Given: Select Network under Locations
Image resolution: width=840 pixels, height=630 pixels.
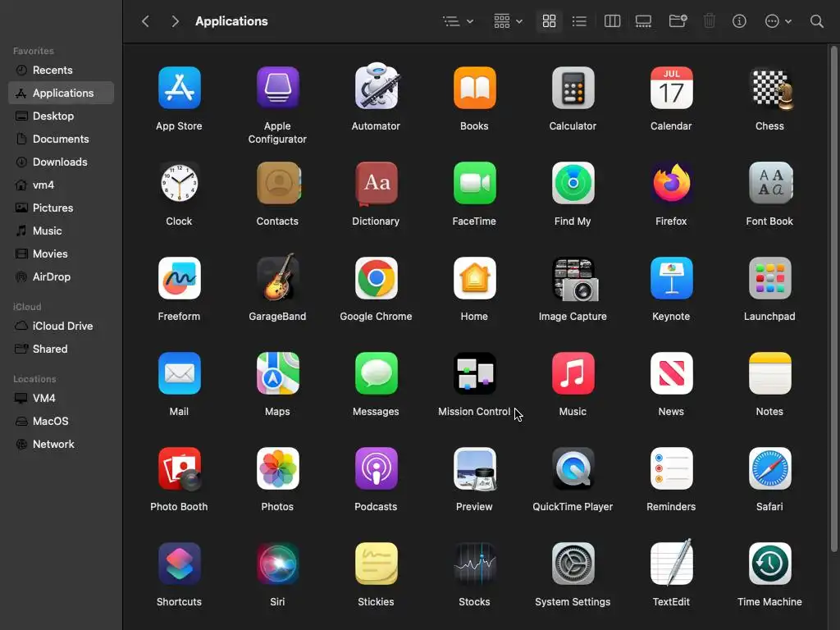Looking at the screenshot, I should coord(61,444).
